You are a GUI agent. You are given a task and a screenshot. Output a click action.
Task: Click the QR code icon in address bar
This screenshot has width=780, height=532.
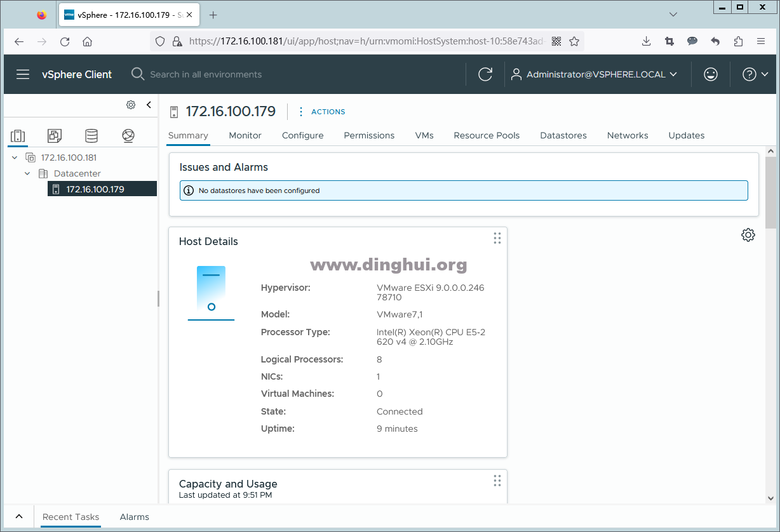(556, 41)
